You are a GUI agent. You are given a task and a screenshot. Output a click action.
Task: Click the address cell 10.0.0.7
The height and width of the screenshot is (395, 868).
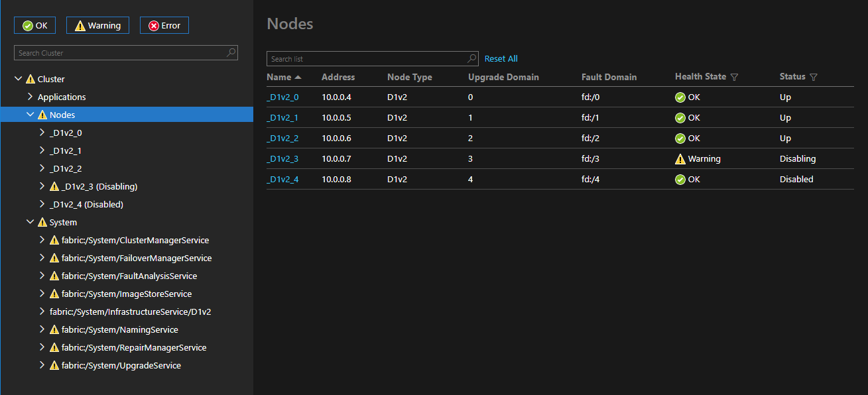pyautogui.click(x=336, y=158)
